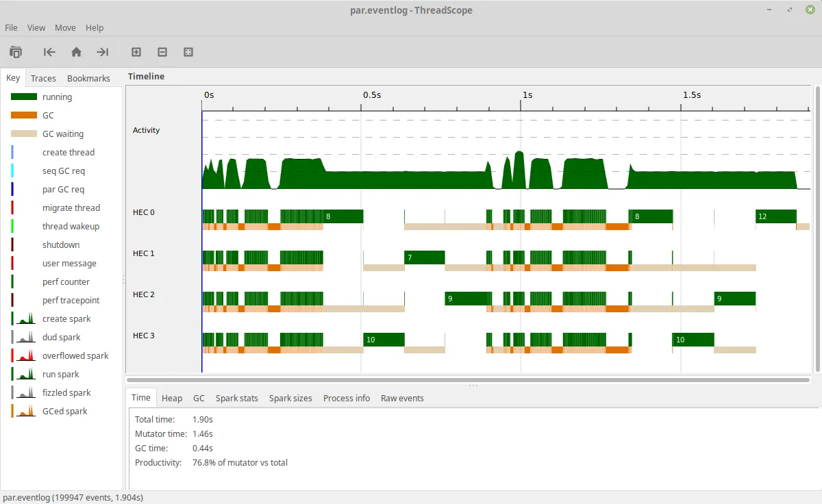Image resolution: width=822 pixels, height=504 pixels.
Task: Open the File menu
Action: point(11,27)
